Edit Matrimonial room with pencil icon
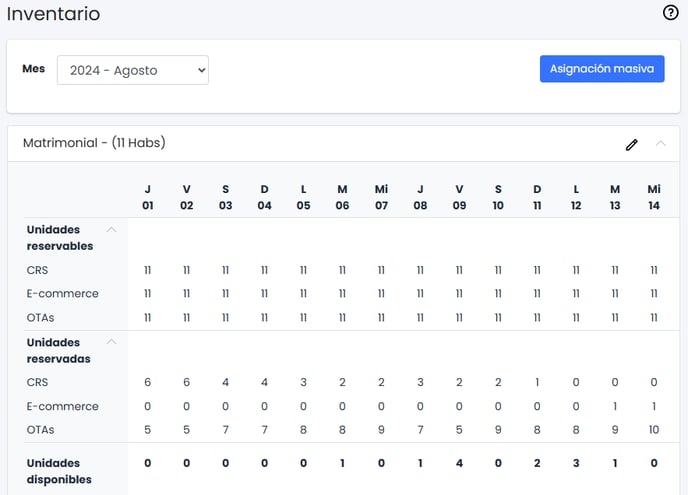The image size is (688, 495). [631, 145]
